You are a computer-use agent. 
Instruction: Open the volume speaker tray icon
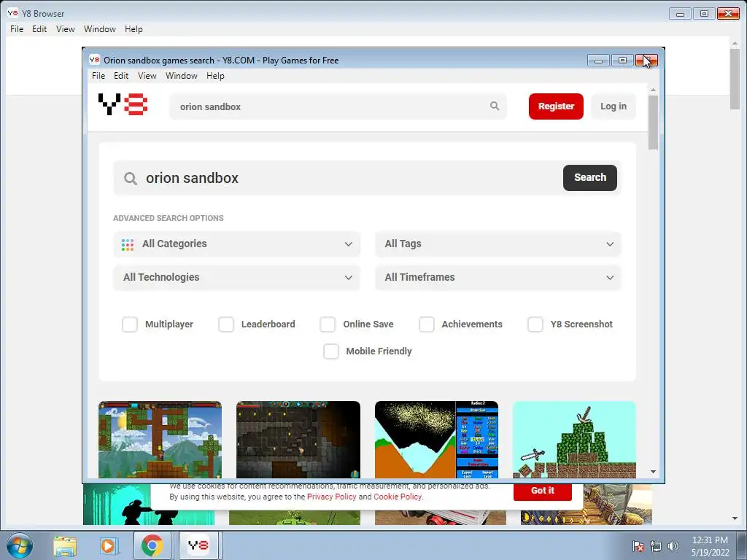(x=673, y=546)
